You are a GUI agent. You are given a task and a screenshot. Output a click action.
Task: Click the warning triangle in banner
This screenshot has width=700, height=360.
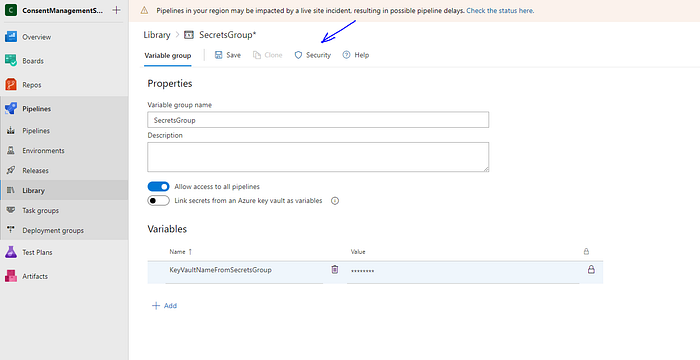(144, 10)
